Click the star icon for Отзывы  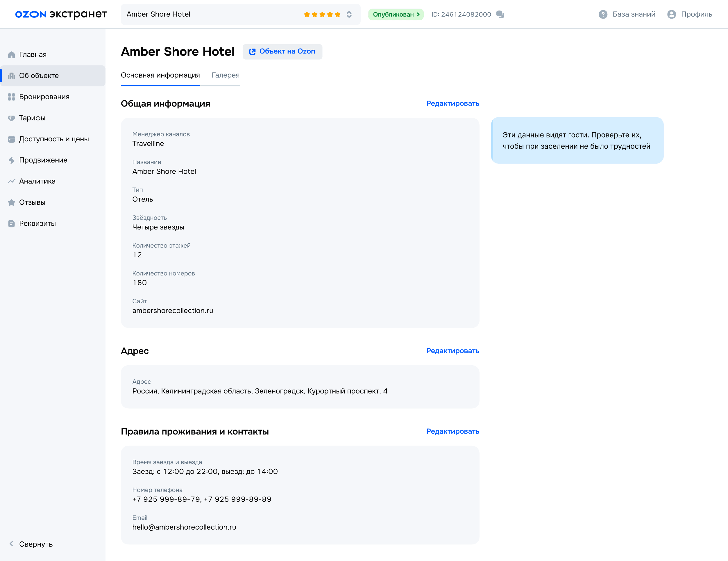11,202
